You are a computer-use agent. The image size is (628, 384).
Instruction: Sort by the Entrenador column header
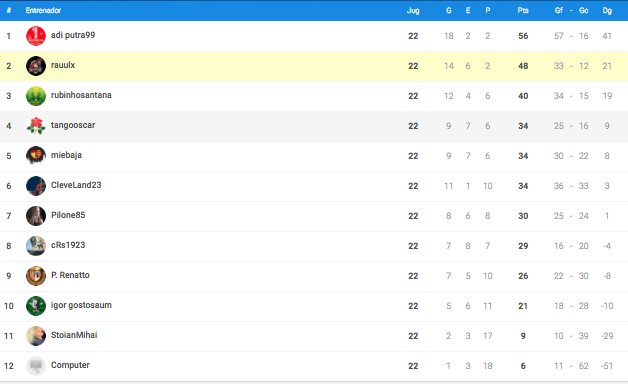[43, 10]
